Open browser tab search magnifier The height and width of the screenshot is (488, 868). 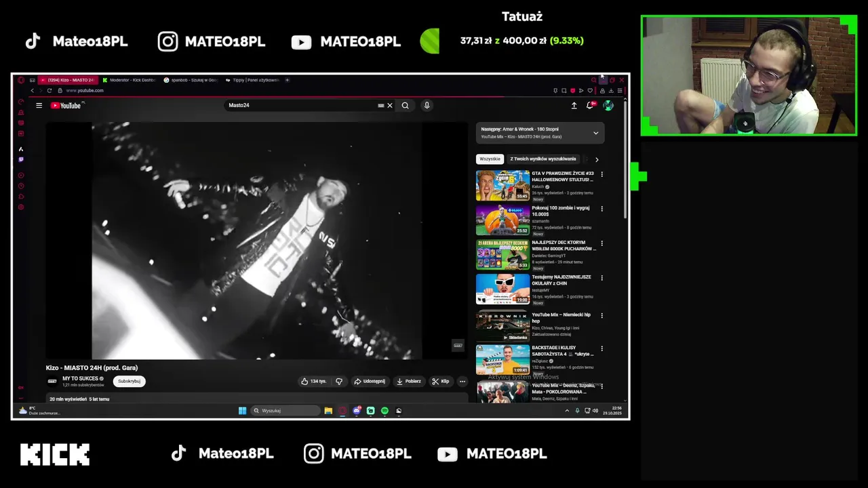(593, 80)
